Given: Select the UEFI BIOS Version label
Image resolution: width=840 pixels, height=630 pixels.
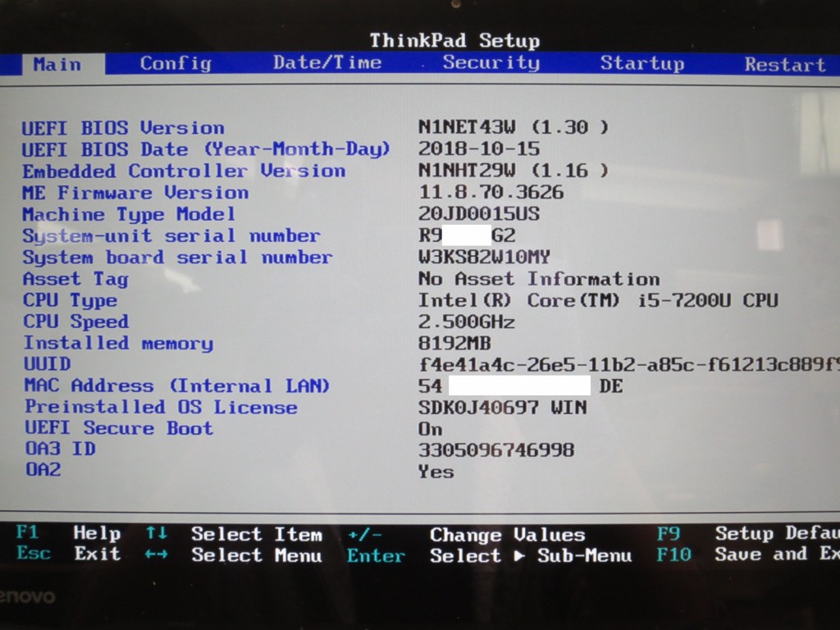Looking at the screenshot, I should coord(123,128).
